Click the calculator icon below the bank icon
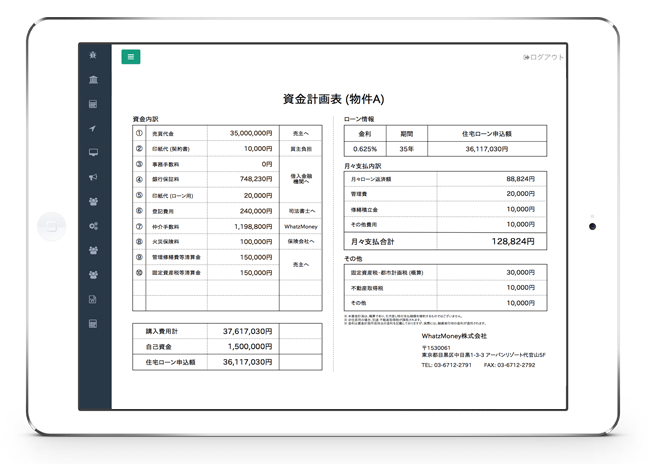Screen dimensions: 650x464 click(x=93, y=104)
